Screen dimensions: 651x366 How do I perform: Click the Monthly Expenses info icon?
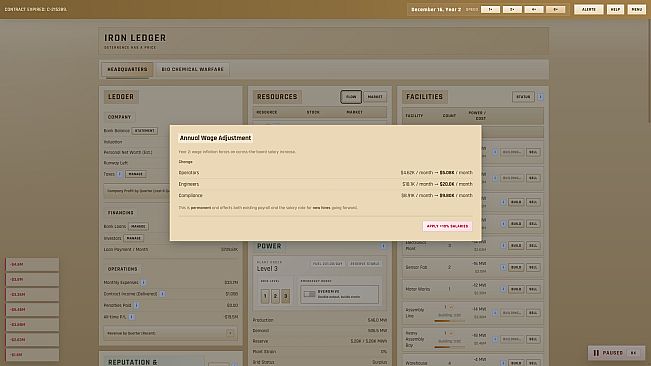pyautogui.click(x=143, y=282)
